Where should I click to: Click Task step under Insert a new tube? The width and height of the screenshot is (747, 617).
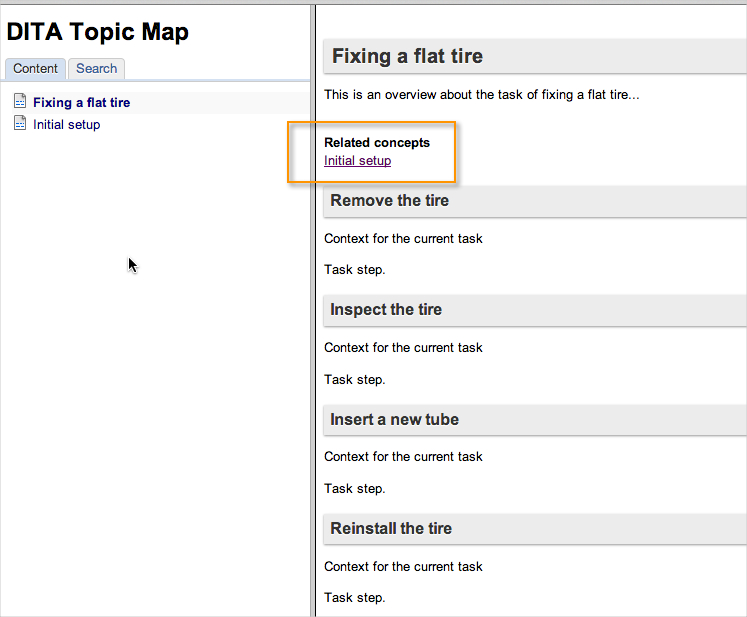pyautogui.click(x=354, y=488)
